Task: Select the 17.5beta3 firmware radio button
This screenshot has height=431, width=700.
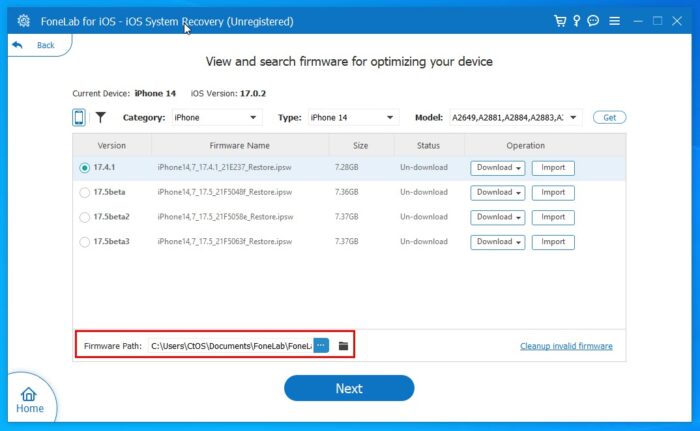Action: point(84,242)
